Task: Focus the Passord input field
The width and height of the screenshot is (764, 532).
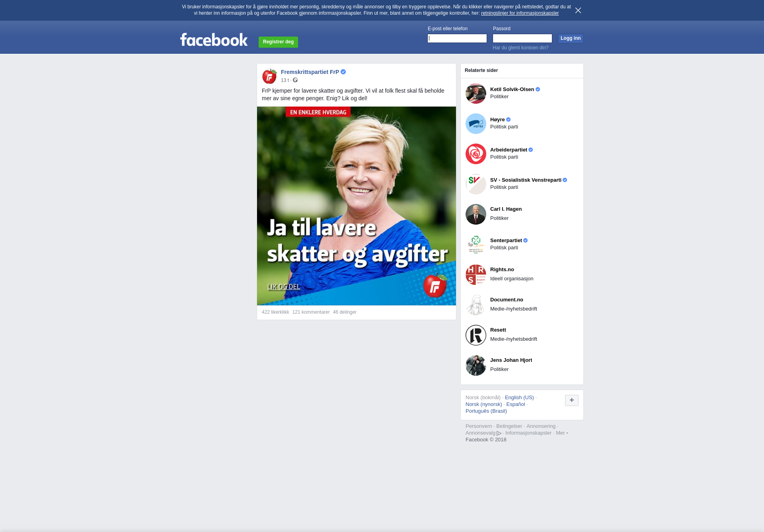Action: [x=522, y=38]
